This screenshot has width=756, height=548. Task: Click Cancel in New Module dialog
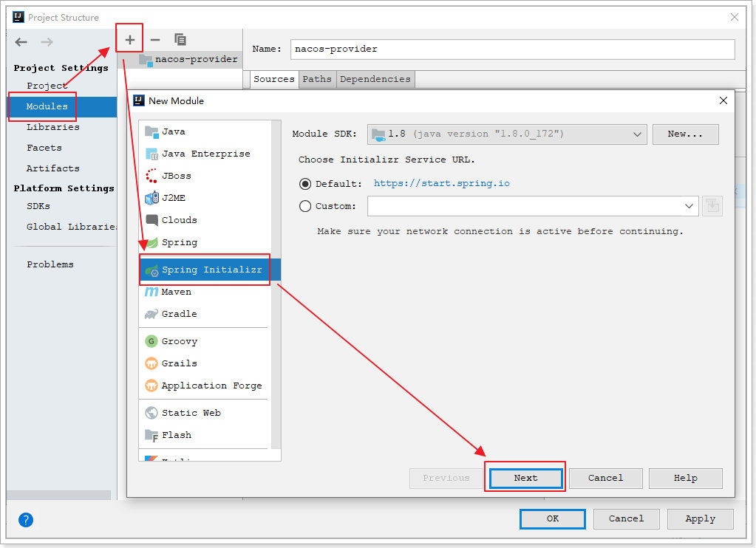pos(605,478)
